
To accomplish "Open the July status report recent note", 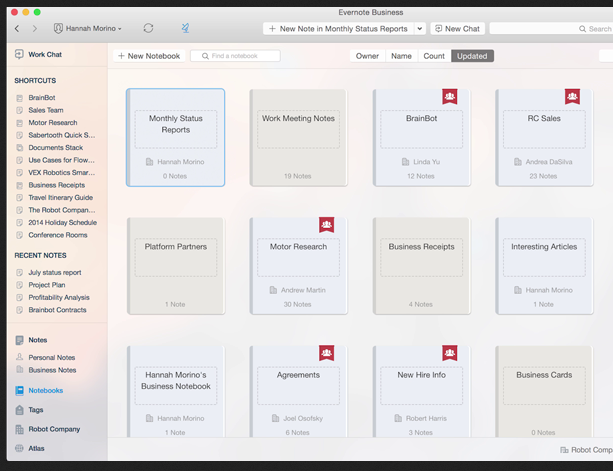I will (x=55, y=272).
